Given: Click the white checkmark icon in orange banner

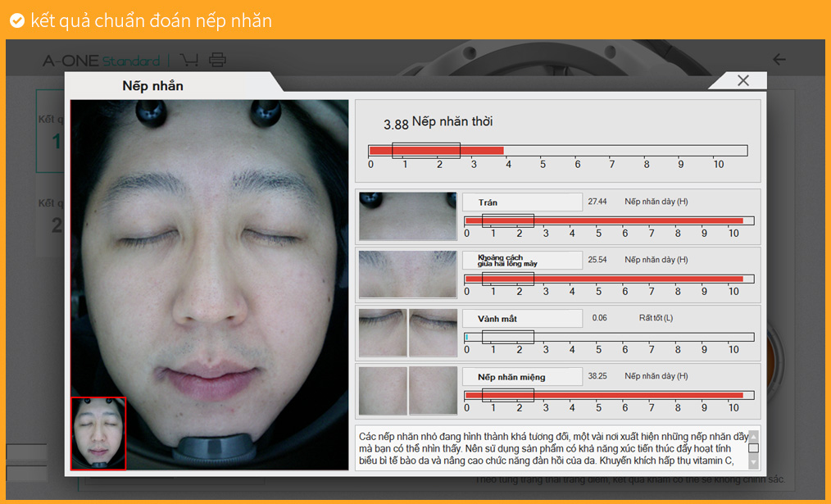Looking at the screenshot, I should coord(16,20).
